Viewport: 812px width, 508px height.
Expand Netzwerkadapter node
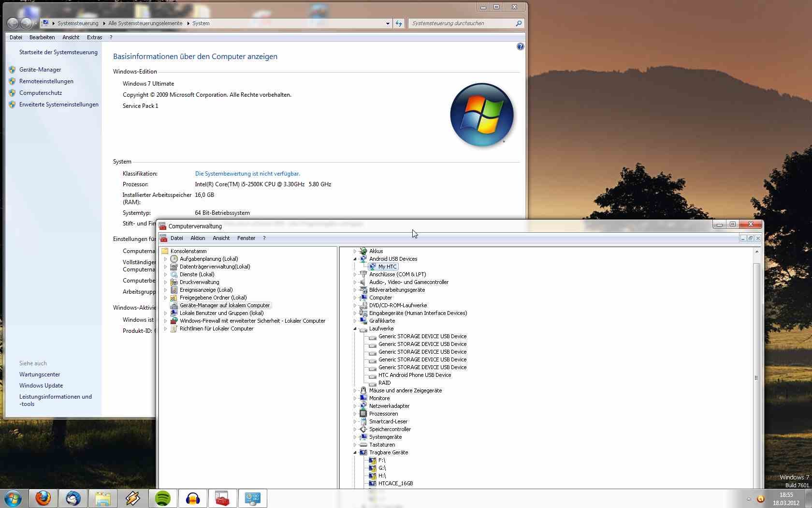click(355, 406)
